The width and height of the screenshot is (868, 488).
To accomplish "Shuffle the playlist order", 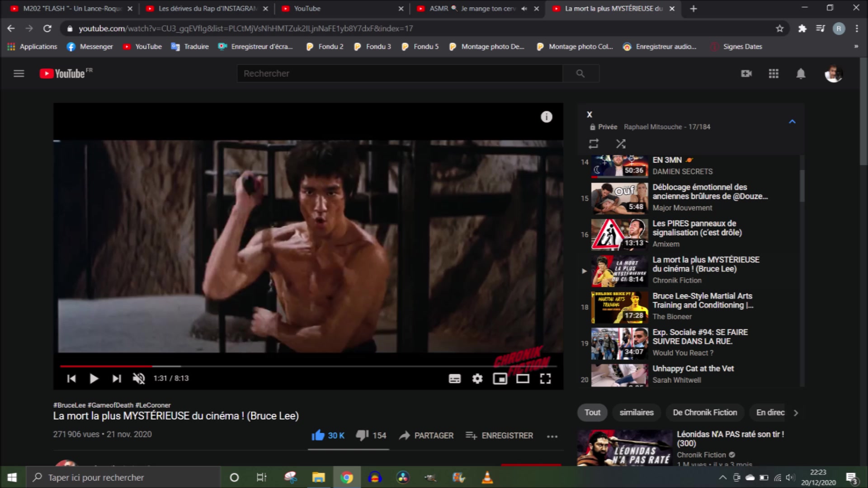I will 621,144.
